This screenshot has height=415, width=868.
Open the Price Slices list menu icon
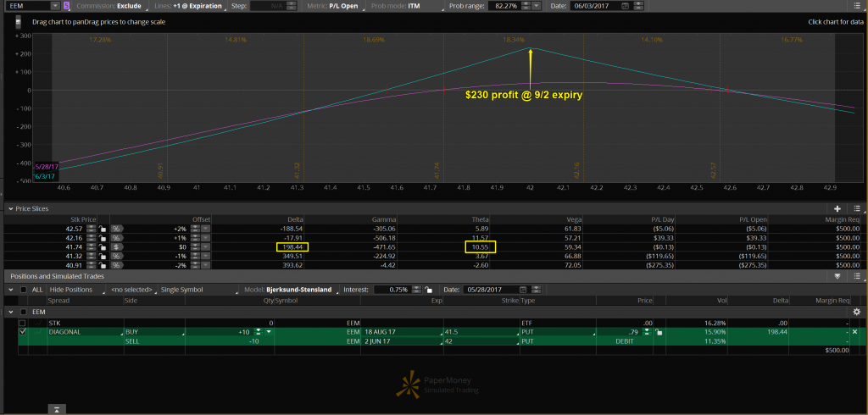click(x=857, y=208)
